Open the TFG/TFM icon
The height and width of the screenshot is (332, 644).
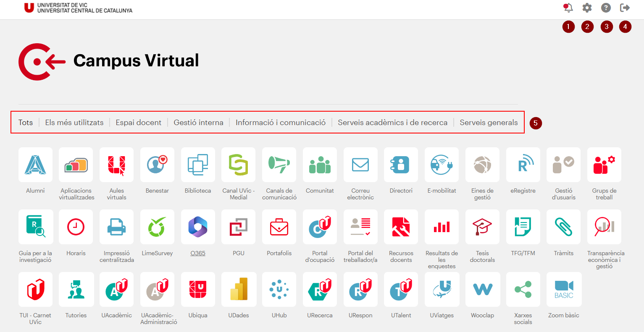523,227
